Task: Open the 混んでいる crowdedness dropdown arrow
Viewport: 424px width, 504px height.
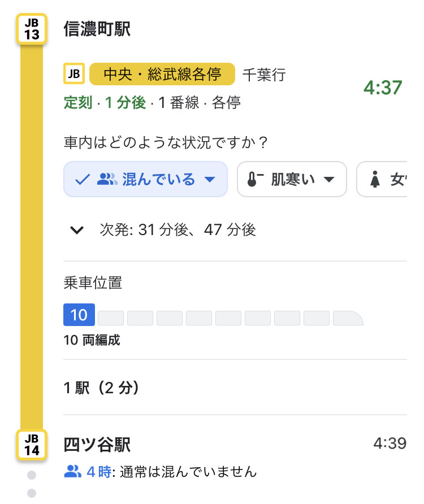Action: 210,179
